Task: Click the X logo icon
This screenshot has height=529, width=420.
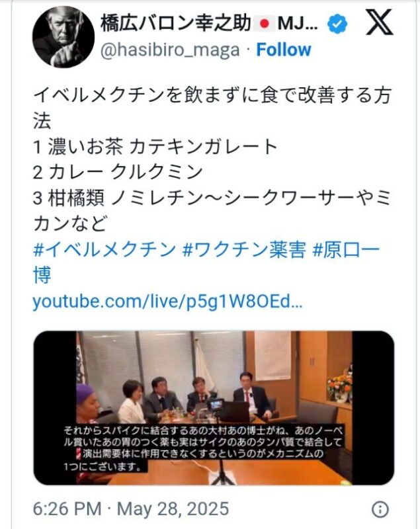Action: 380,22
